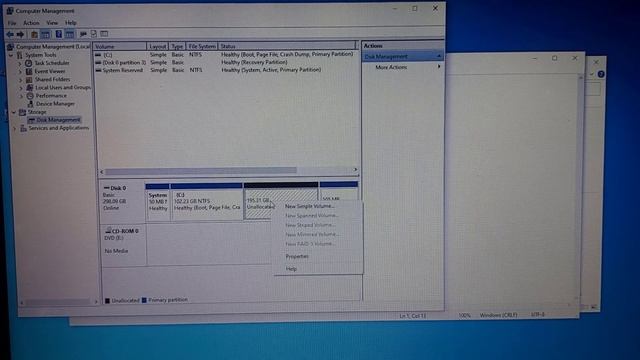Toggle Show/Hide Console Tree toolbar icon

(45, 34)
